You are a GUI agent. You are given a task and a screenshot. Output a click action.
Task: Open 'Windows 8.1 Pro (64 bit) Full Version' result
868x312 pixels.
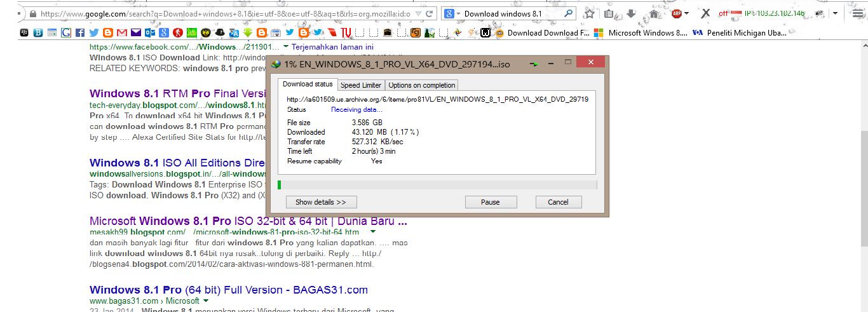point(229,290)
